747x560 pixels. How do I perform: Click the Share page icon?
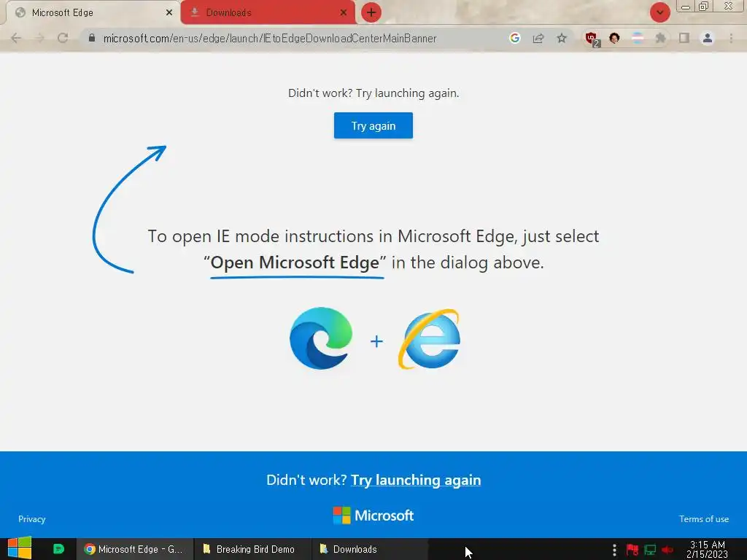[538, 38]
